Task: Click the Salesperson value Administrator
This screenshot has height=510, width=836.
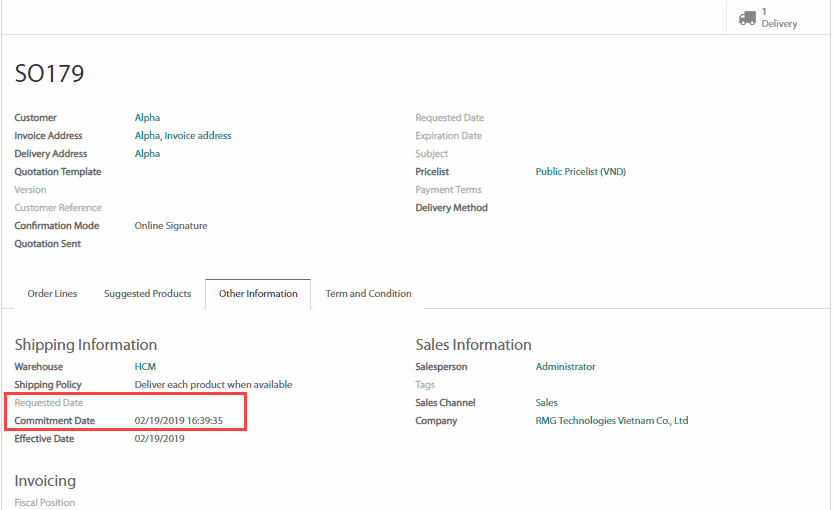Action: click(565, 367)
